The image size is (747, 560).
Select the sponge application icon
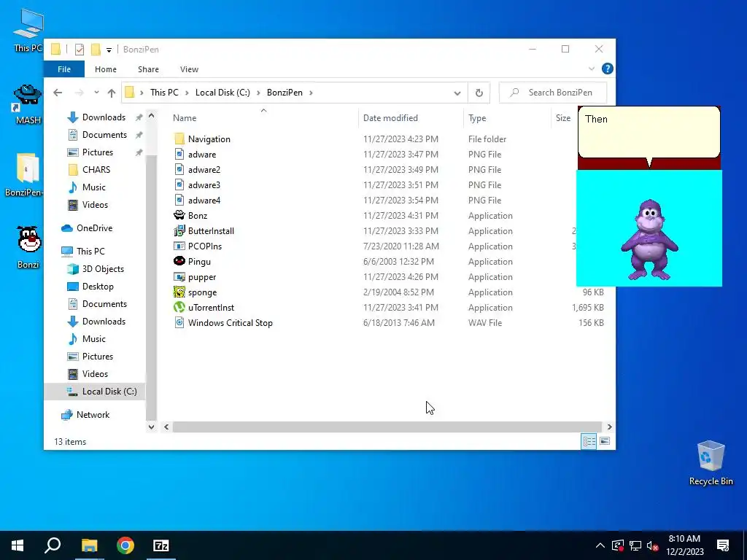tap(179, 292)
